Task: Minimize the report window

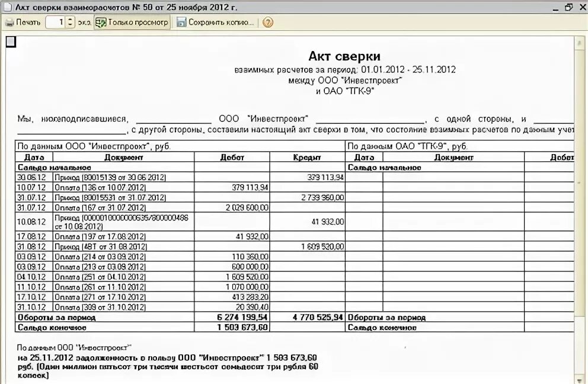Action: 556,8
